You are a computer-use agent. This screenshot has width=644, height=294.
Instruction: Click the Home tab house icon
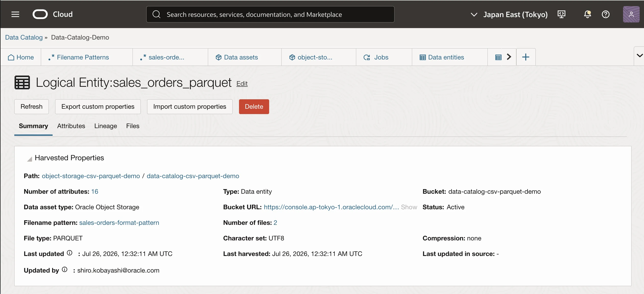click(x=11, y=57)
